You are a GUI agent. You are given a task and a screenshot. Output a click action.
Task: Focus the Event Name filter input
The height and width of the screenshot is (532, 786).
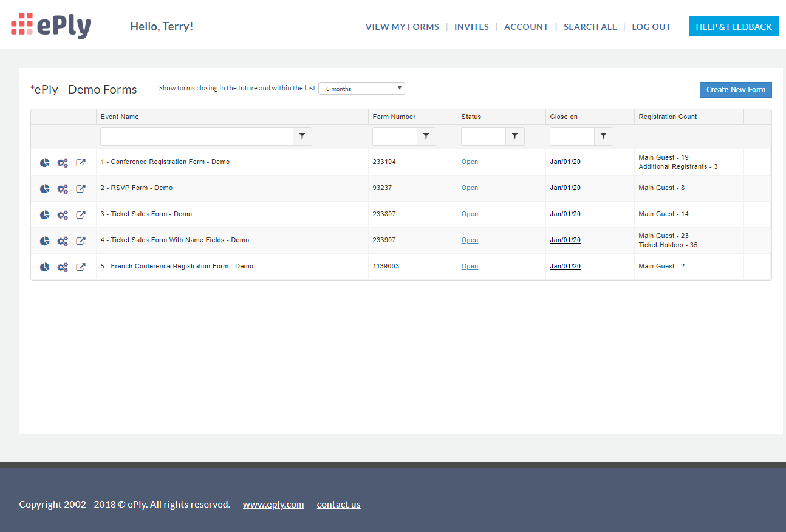coord(197,137)
